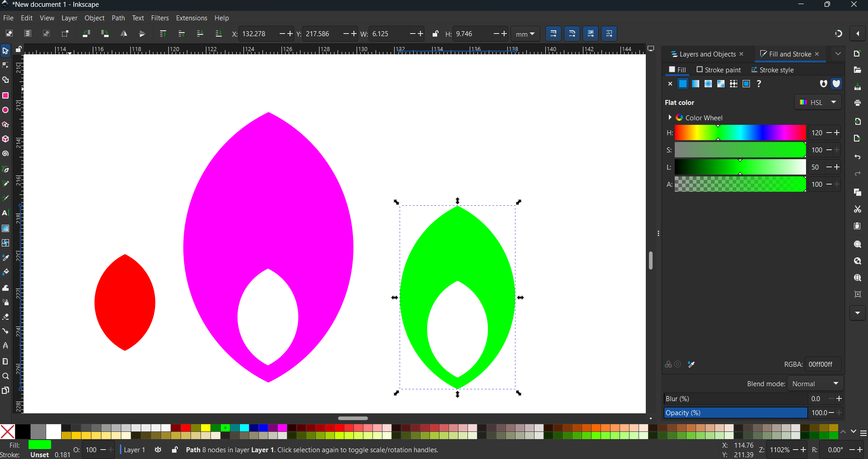Toggle width-height ratio lock
Viewport: 868px width, 459px height.
[435, 33]
